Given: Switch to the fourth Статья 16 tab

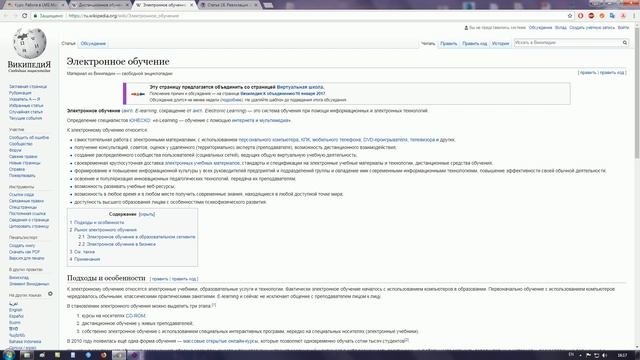Looking at the screenshot, I should pos(230,5).
